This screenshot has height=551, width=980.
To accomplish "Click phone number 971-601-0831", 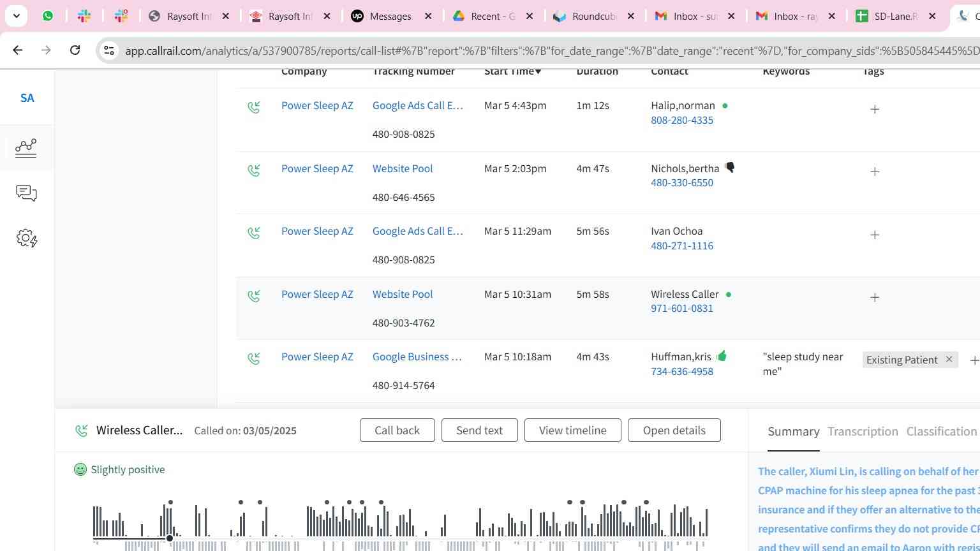I will click(682, 308).
